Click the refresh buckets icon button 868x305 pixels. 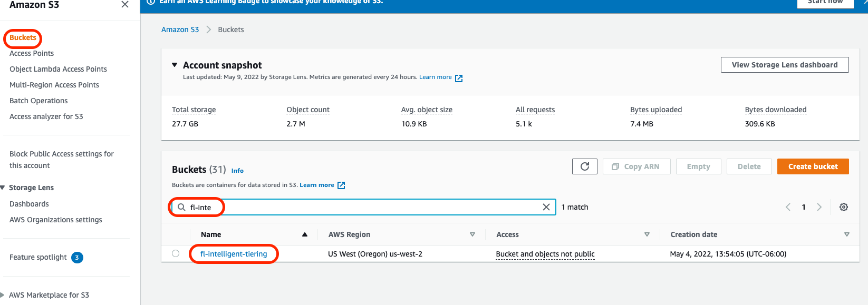pyautogui.click(x=584, y=166)
